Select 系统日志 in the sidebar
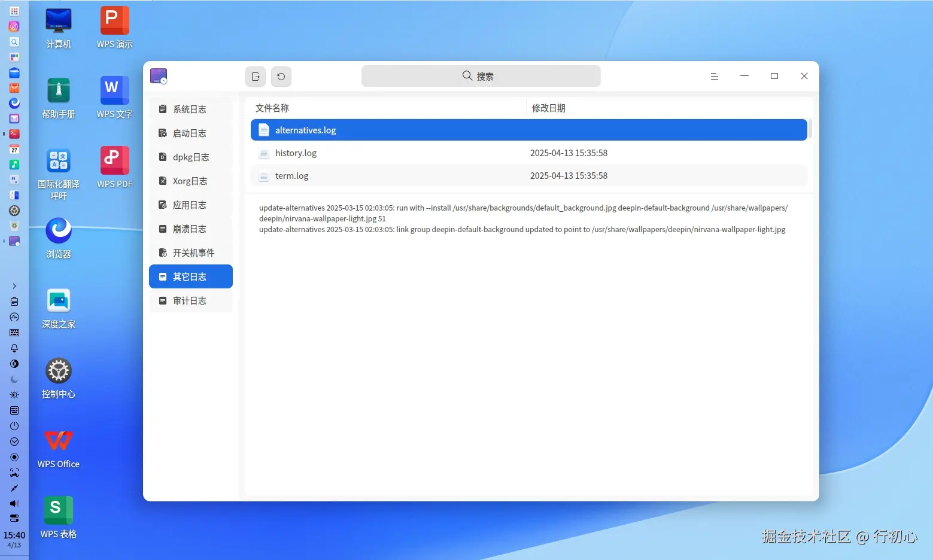The width and height of the screenshot is (933, 560). (x=191, y=109)
